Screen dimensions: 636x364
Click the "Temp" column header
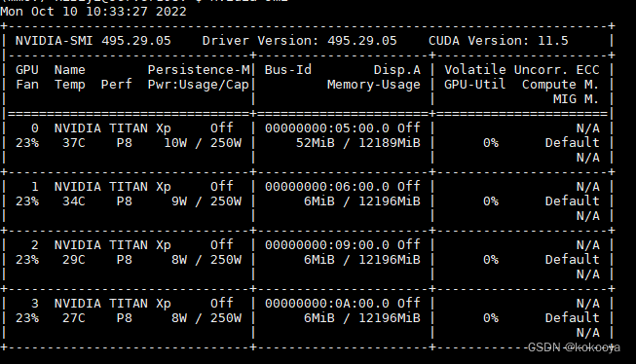(x=70, y=85)
